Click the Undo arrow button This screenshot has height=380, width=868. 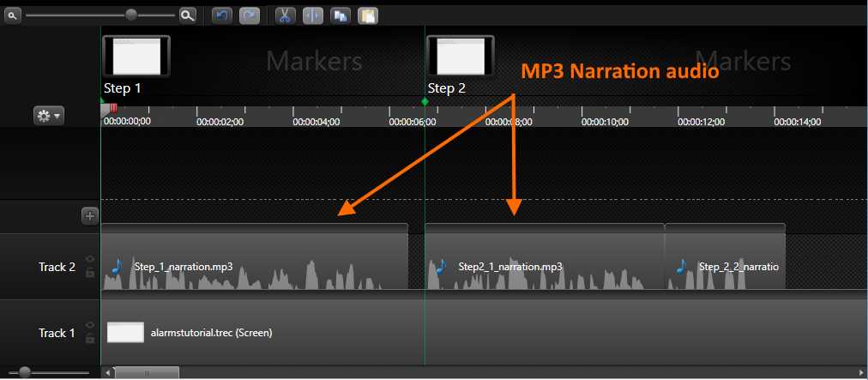click(221, 16)
